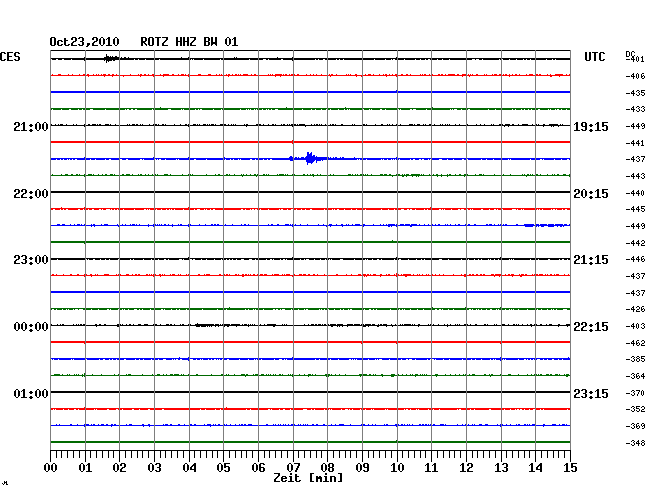This screenshot has height=494, width=650.
Task: Click the 06 minute axis tick label
Action: pyautogui.click(x=258, y=468)
